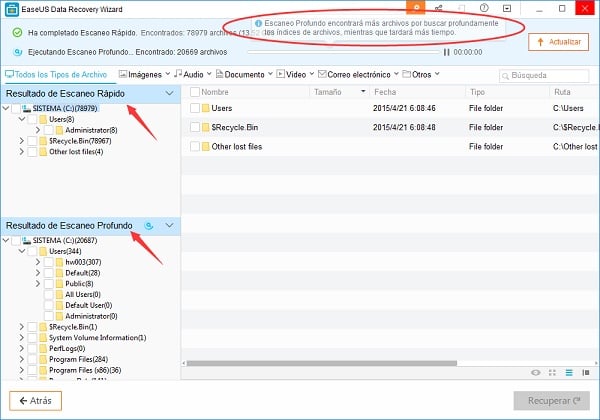This screenshot has height=420, width=600.
Task: Click the Tipo column header
Action: pos(507,92)
